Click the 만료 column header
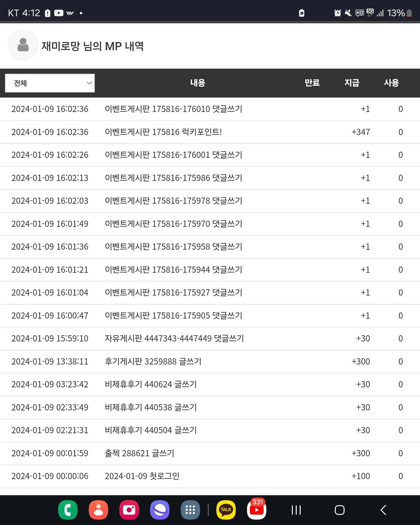This screenshot has height=525, width=420. [312, 83]
